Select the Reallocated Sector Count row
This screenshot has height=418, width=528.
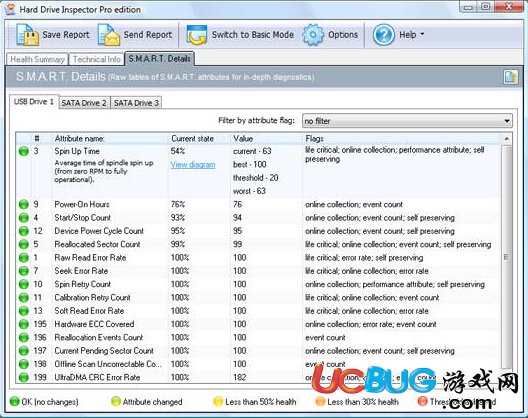(x=259, y=244)
